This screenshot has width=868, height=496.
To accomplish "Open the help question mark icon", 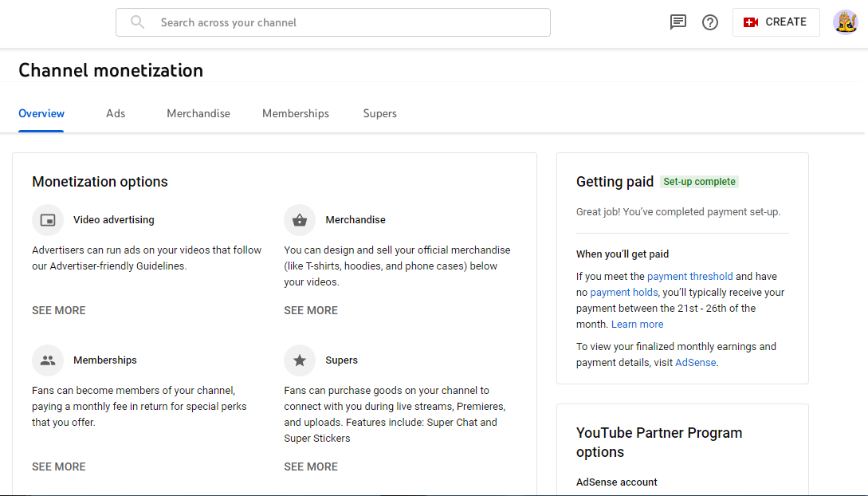I will [x=709, y=22].
